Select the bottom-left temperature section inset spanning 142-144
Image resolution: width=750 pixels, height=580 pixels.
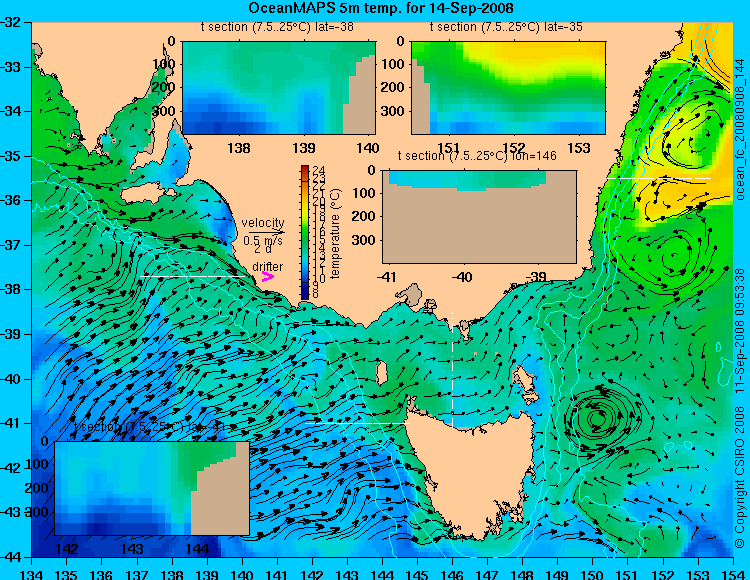tap(152, 488)
